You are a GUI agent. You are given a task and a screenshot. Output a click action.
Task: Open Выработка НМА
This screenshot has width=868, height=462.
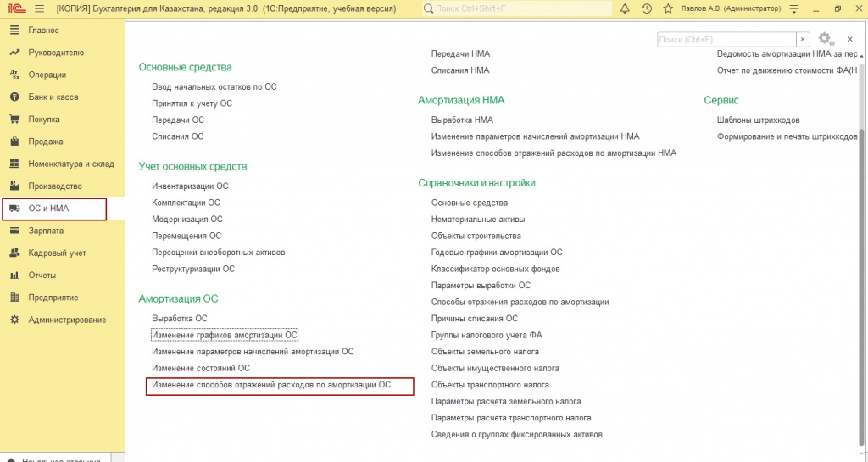click(x=462, y=120)
